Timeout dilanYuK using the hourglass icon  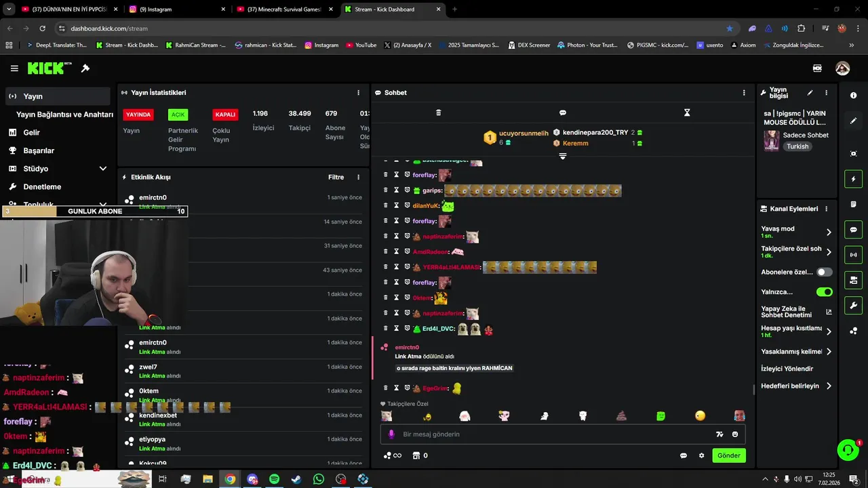click(397, 205)
